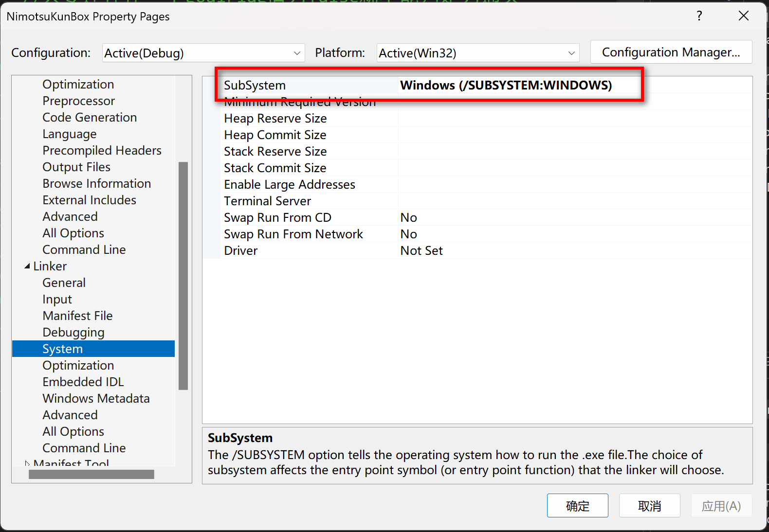Close the Property Pages dialog
Screen dimensions: 769x532
(x=744, y=16)
